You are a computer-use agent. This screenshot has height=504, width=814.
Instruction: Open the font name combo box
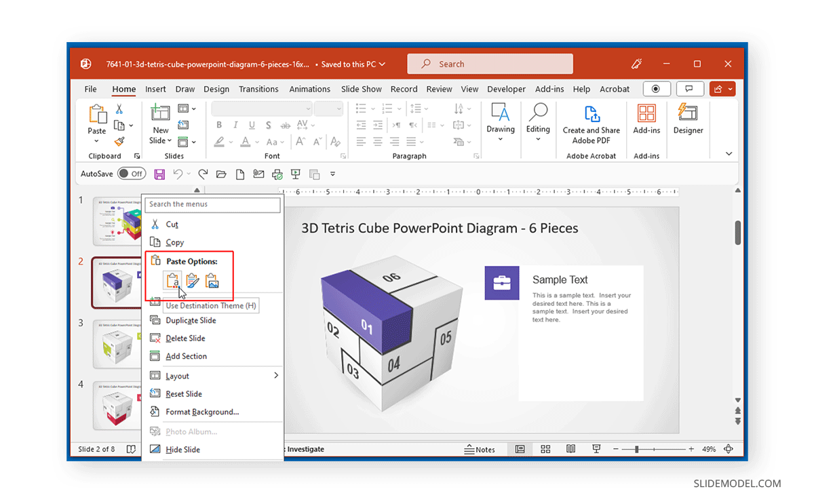tap(262, 109)
